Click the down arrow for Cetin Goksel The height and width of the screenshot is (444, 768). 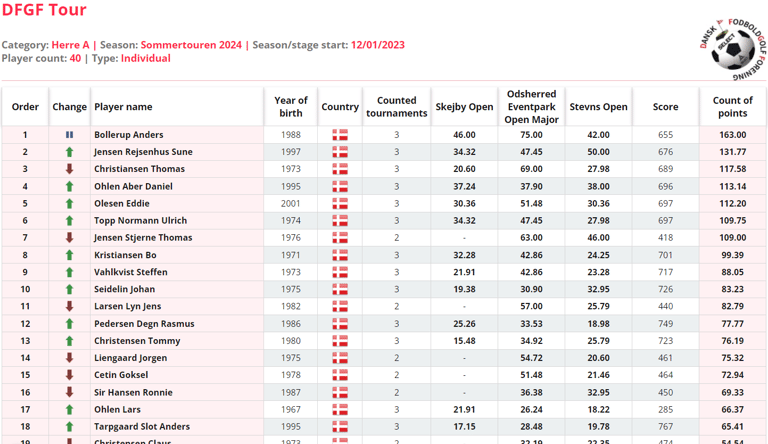tap(70, 375)
